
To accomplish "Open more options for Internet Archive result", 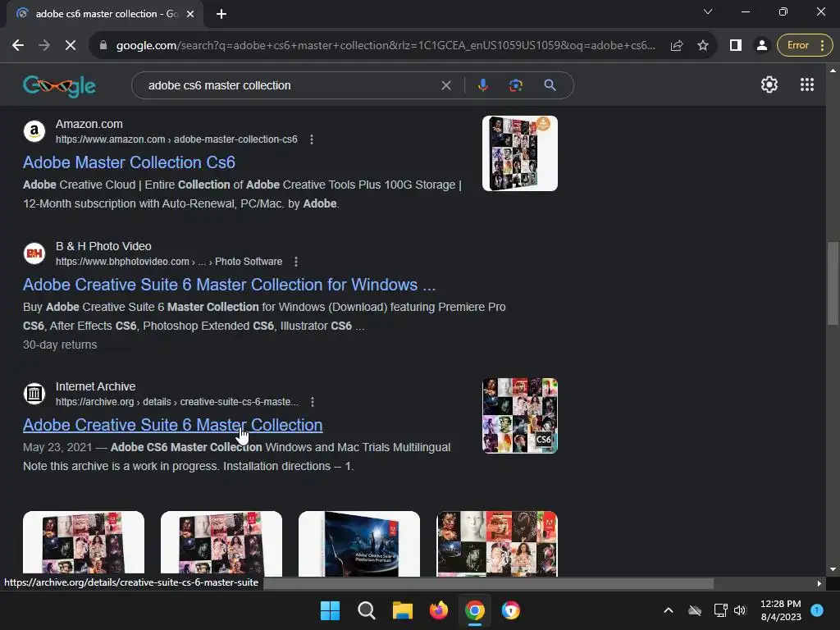I will (x=313, y=402).
